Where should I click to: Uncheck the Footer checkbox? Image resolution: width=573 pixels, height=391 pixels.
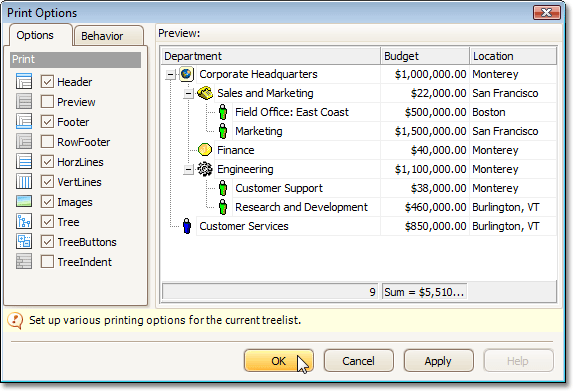[47, 121]
